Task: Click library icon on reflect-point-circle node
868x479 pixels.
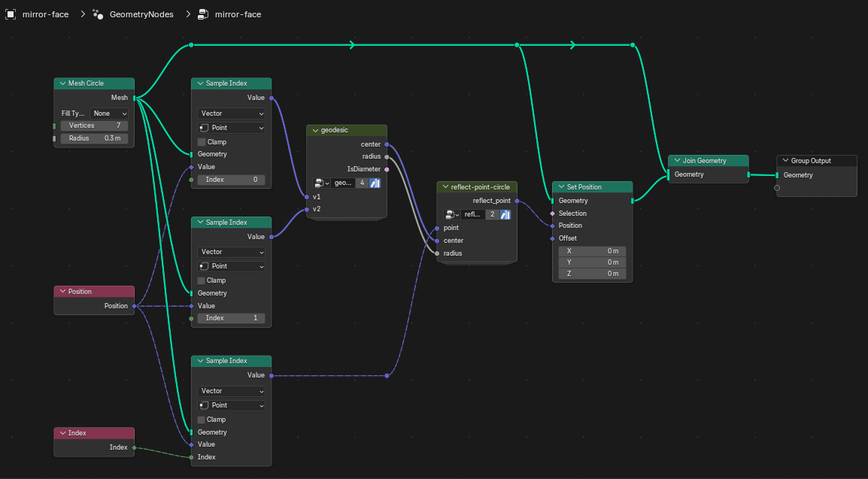Action: pos(505,214)
